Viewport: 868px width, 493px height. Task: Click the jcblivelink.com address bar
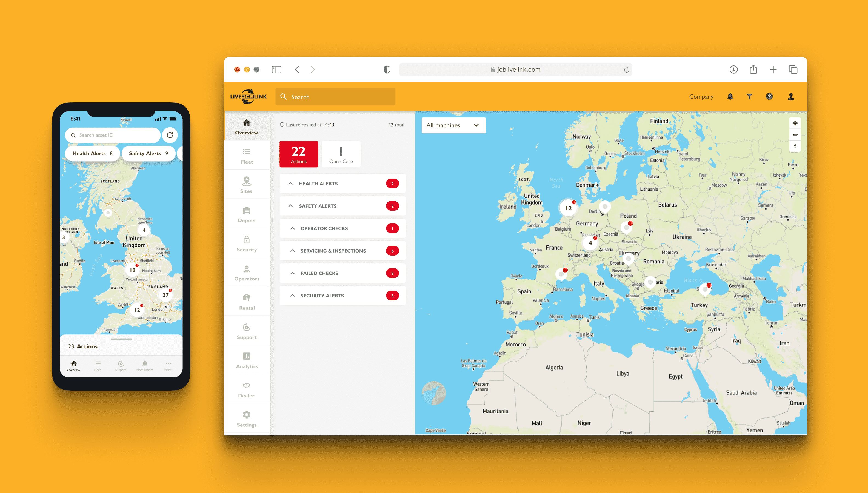point(515,70)
